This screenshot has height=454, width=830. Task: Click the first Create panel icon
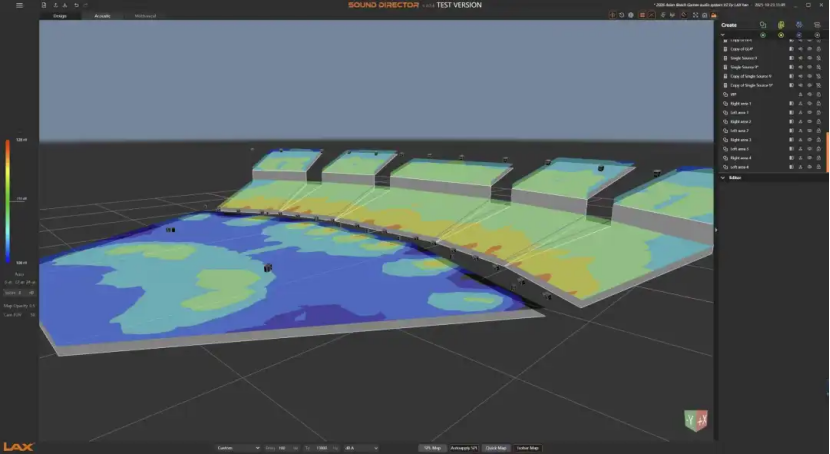[x=763, y=24]
